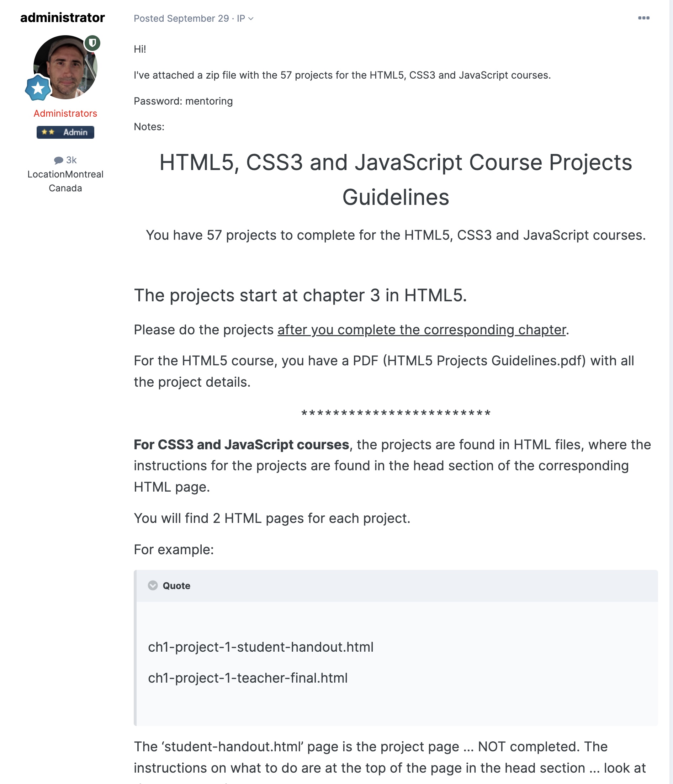Click ch1-project-1-teacher-final.html in the quote
Viewport: 673px width, 784px height.
click(248, 678)
